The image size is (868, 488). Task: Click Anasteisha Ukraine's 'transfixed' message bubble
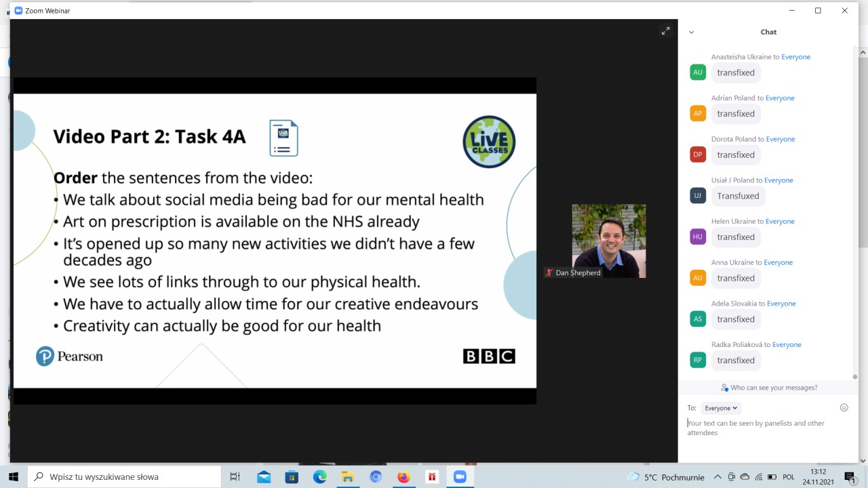(x=736, y=73)
